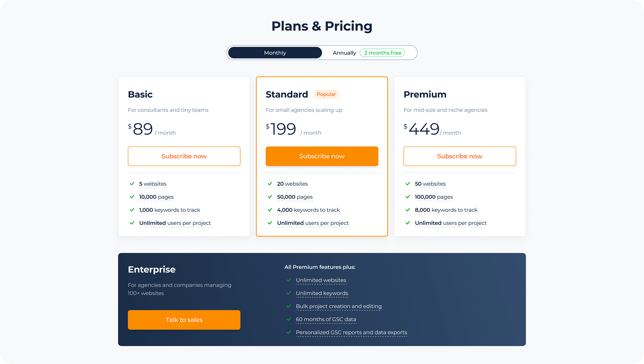This screenshot has width=644, height=364.
Task: Click checkmark next to 100,000 pages
Action: 407,197
